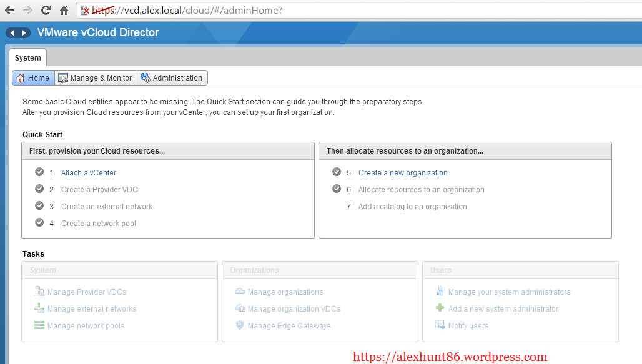Open Manage Edge Gateways task
Image resolution: width=642 pixels, height=364 pixels.
pyautogui.click(x=289, y=325)
